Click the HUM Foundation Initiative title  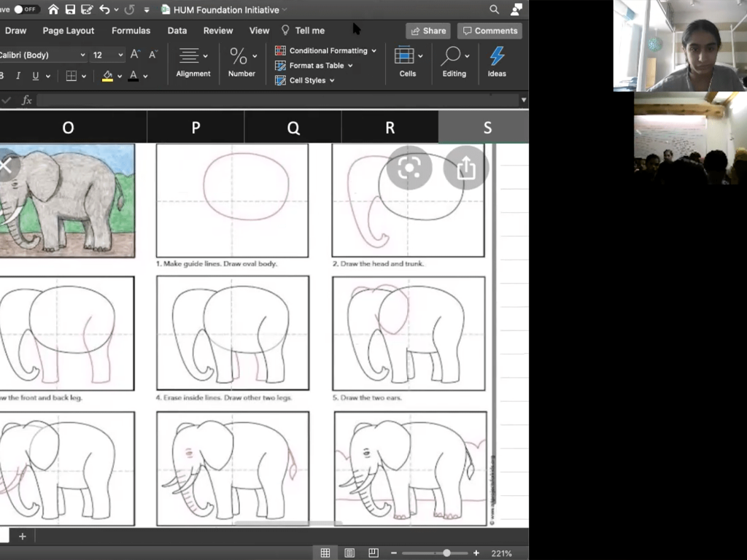pyautogui.click(x=226, y=9)
